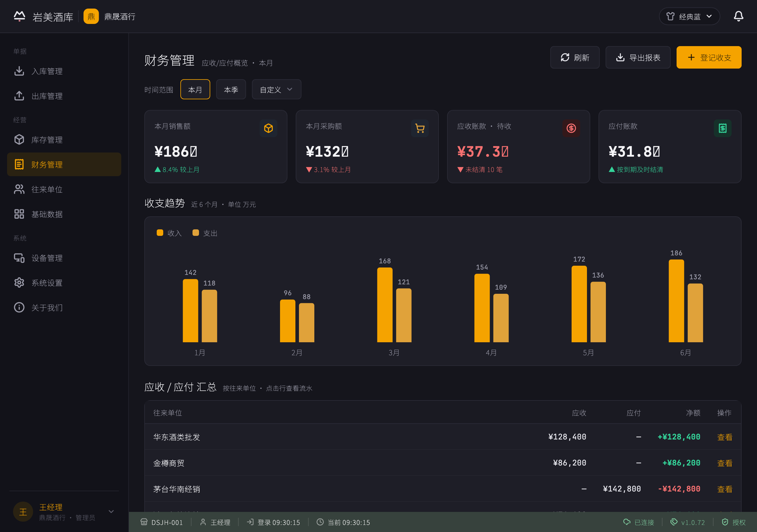
Task: Click the clock icon in status bar
Action: pyautogui.click(x=320, y=522)
